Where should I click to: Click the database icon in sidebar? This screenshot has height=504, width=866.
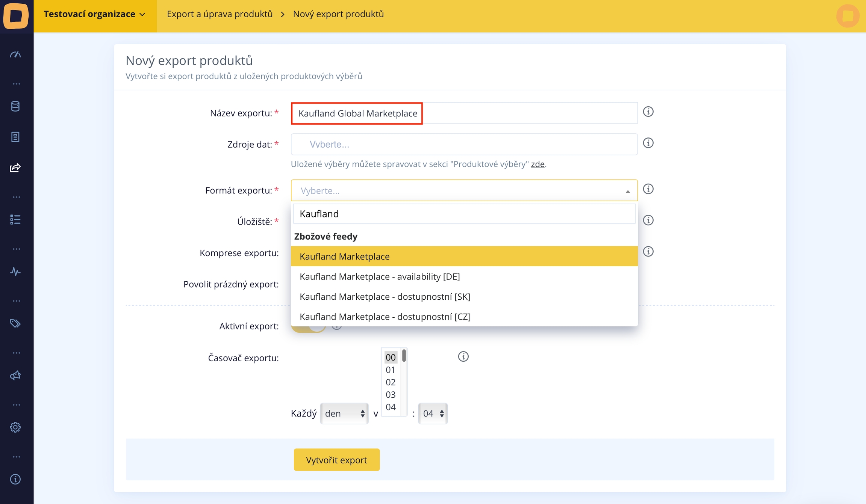pos(15,106)
